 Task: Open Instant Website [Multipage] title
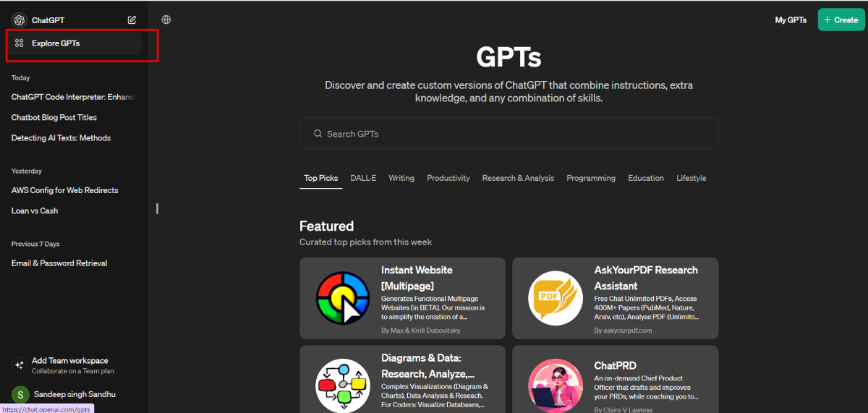tap(417, 278)
